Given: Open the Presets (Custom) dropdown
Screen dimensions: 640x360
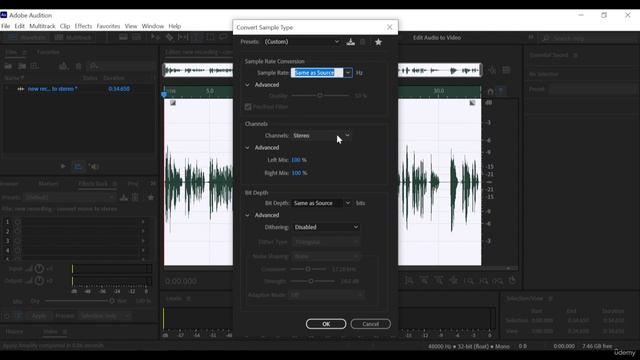Looking at the screenshot, I should 302,42.
